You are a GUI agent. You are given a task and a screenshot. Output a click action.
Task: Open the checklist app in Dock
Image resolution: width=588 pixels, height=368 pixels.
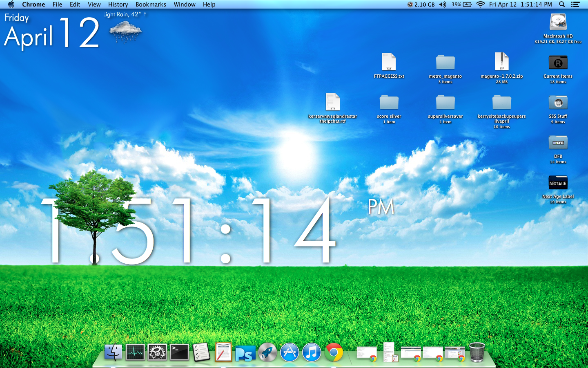(201, 352)
